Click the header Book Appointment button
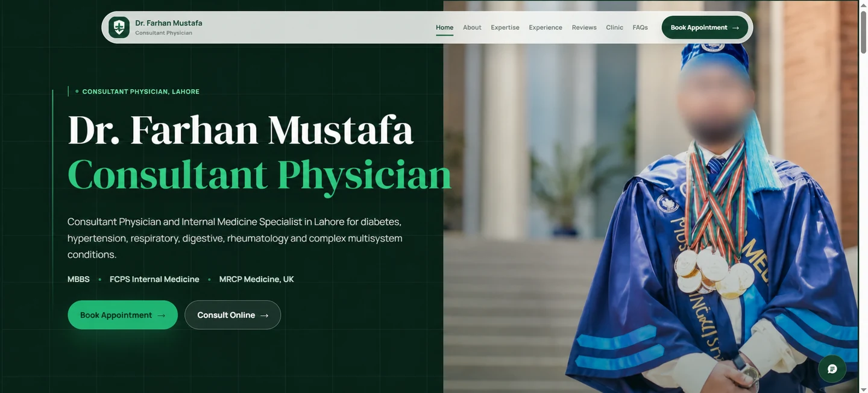Screen dimensions: 868x393 click(x=705, y=27)
